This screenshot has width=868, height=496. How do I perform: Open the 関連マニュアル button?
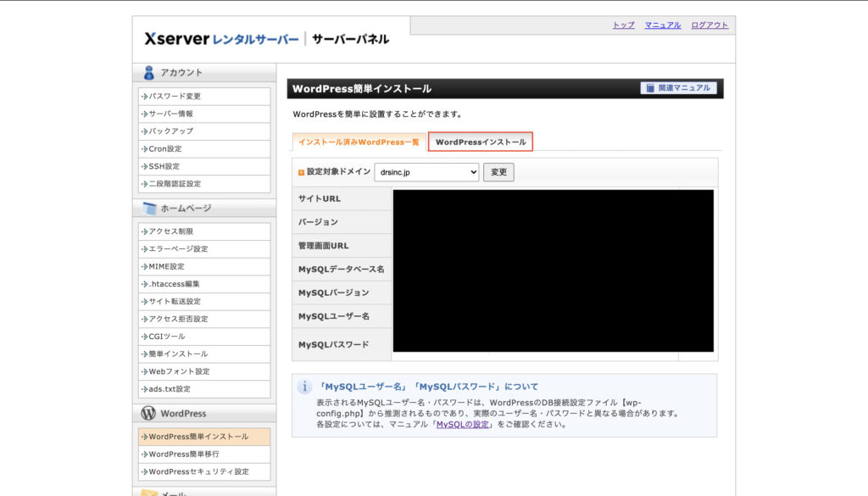coord(679,88)
